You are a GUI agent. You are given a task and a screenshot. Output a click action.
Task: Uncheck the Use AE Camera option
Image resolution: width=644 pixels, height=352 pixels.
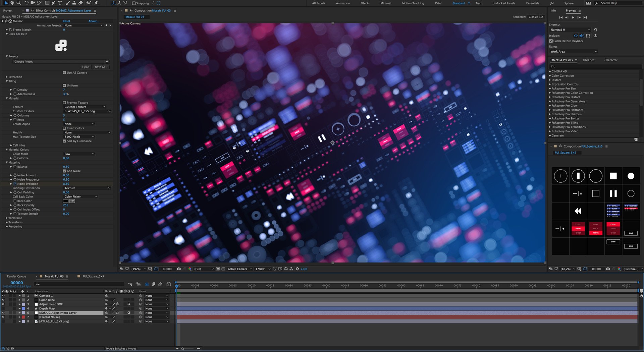64,73
